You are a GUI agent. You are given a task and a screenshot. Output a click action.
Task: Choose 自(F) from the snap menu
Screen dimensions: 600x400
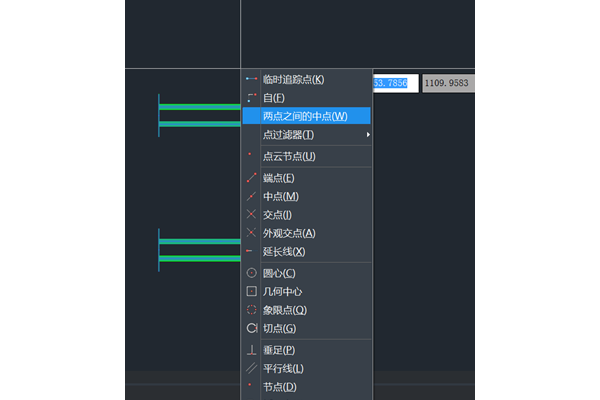click(x=274, y=98)
